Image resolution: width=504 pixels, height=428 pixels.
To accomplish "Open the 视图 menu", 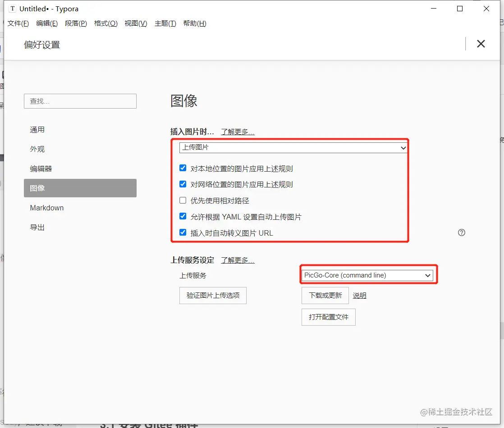I will pos(135,23).
